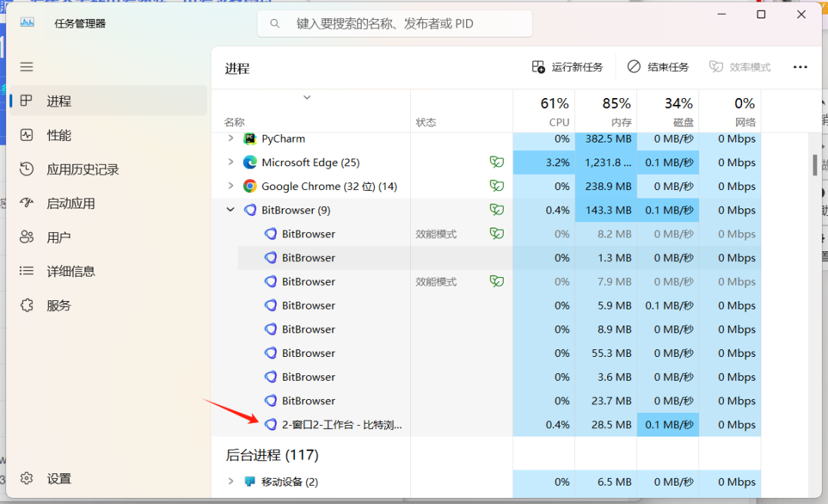Click the PyCharm app icon
The height and width of the screenshot is (504, 828).
(x=250, y=139)
